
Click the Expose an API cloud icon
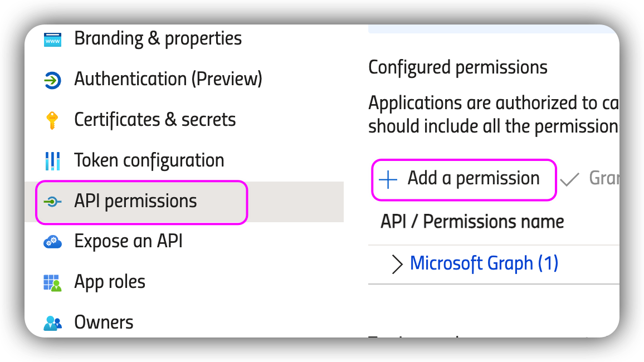tap(52, 242)
